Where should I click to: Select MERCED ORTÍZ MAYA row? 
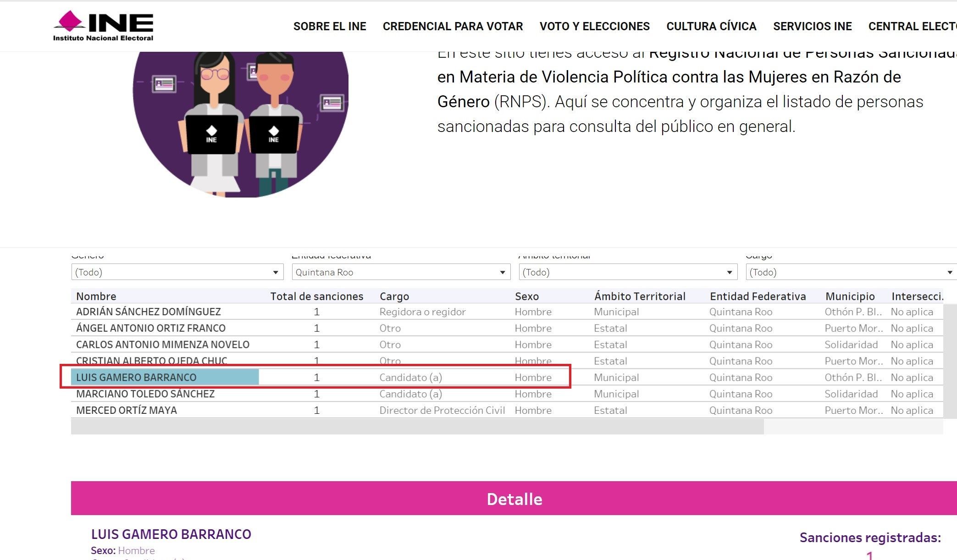tap(507, 410)
